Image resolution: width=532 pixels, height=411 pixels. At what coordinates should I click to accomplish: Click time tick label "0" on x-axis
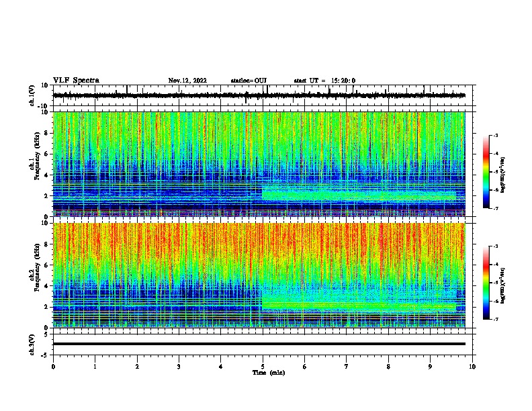tap(53, 367)
